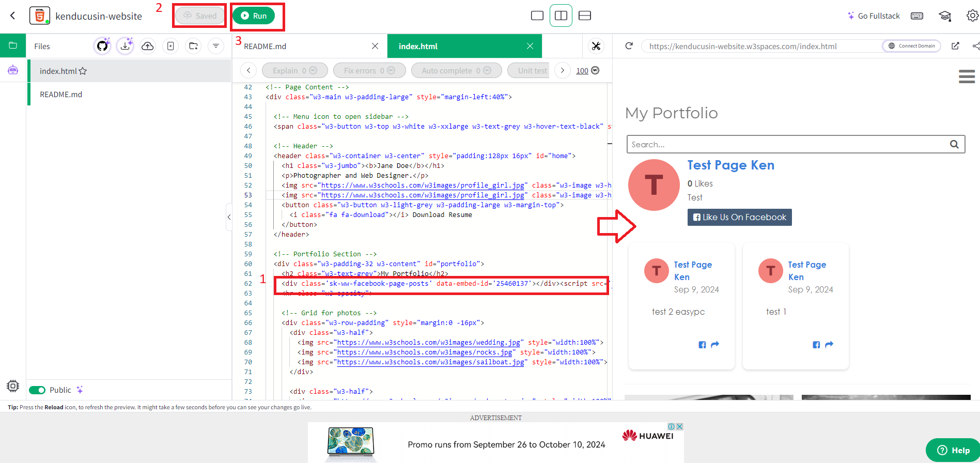Click Like Us On Facebook button

(739, 217)
